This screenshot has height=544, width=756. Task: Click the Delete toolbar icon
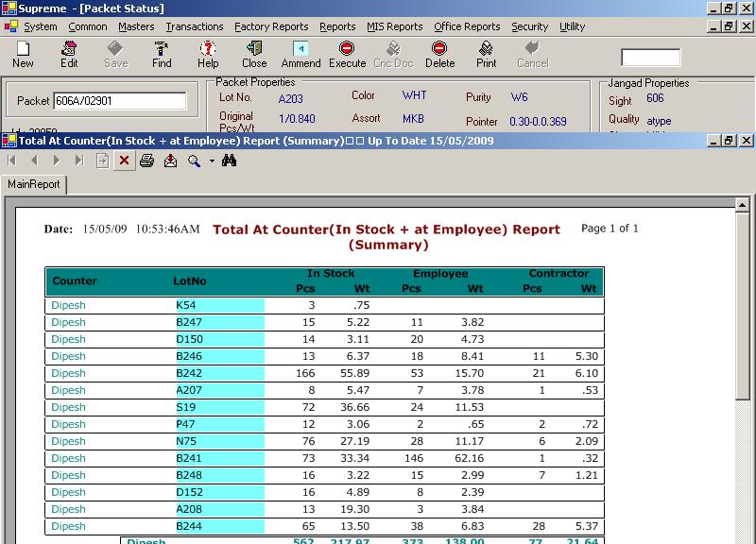pos(439,53)
